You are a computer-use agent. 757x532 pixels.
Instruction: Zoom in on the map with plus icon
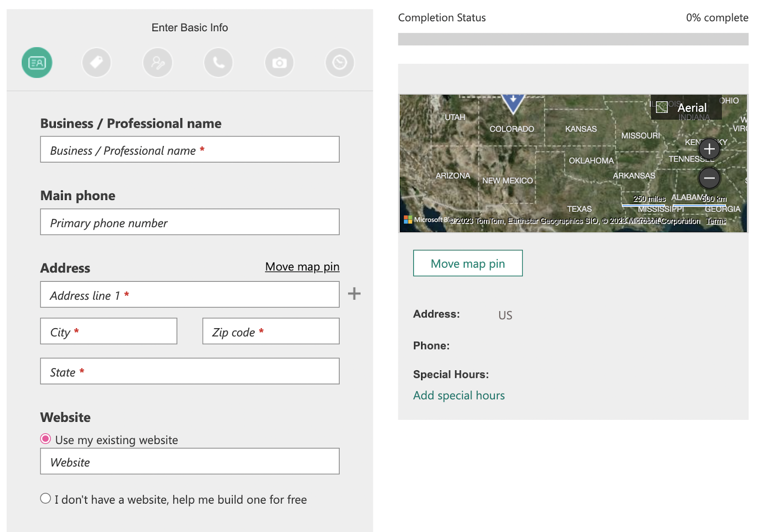tap(709, 148)
